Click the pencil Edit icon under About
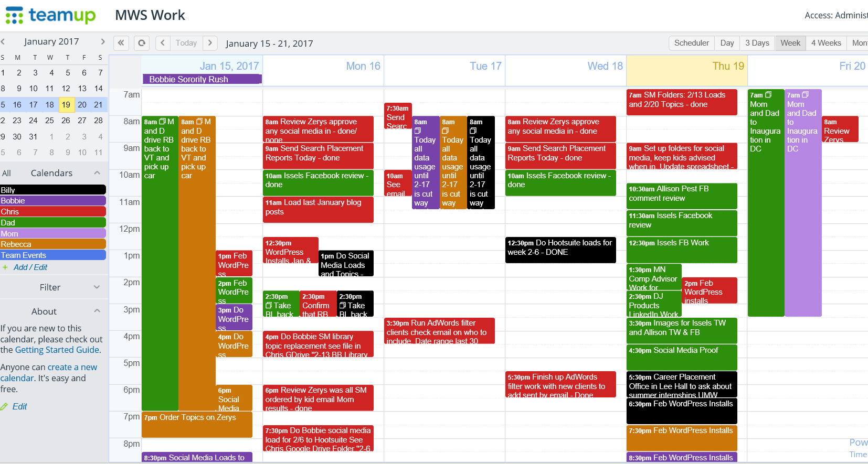 coord(5,407)
